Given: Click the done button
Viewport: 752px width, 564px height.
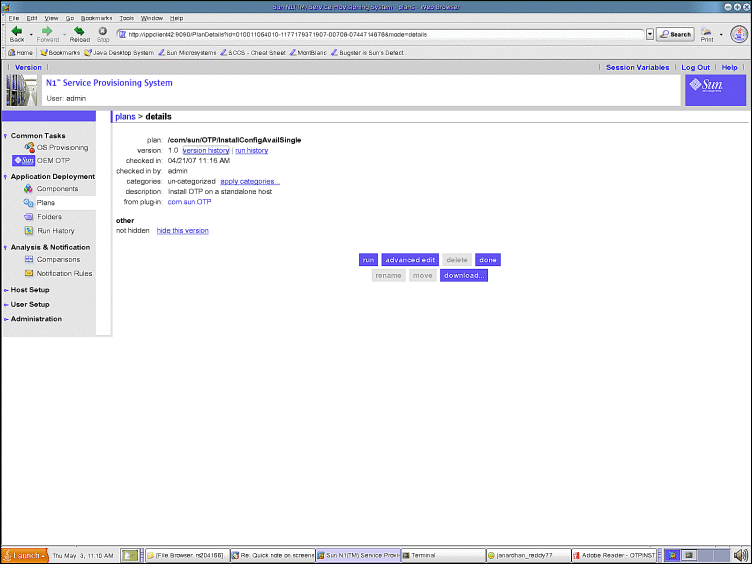Looking at the screenshot, I should click(x=488, y=260).
